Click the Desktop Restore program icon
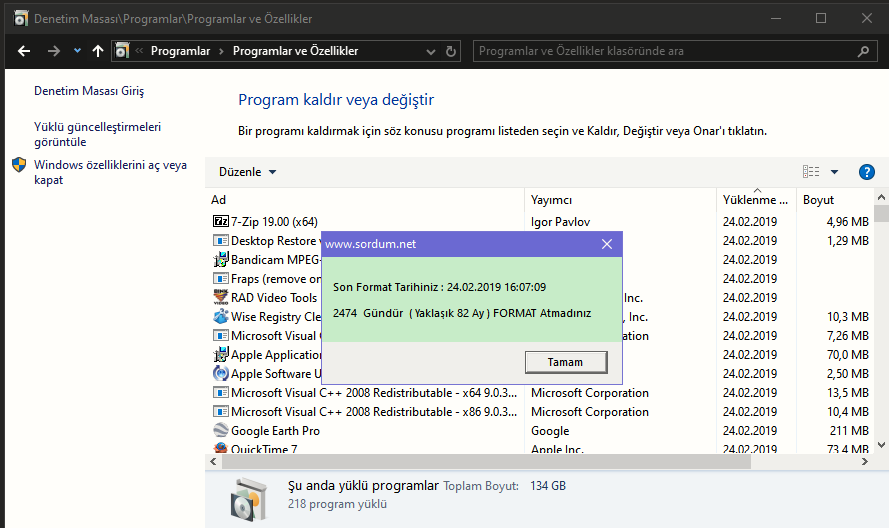The height and width of the screenshot is (528, 889). (x=221, y=240)
